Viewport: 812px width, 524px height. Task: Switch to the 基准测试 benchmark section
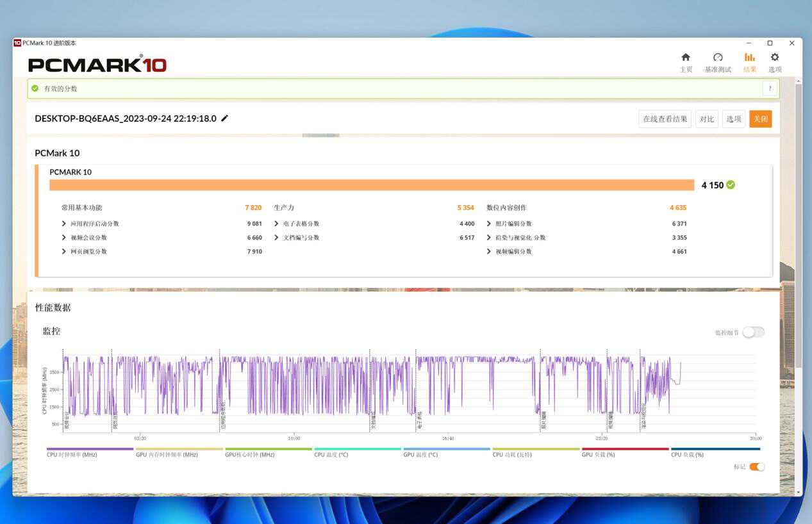point(718,62)
